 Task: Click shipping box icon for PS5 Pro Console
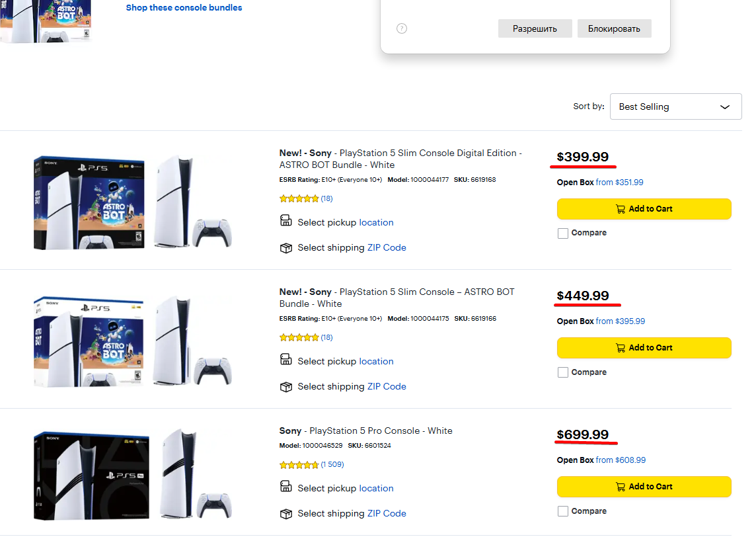point(286,514)
